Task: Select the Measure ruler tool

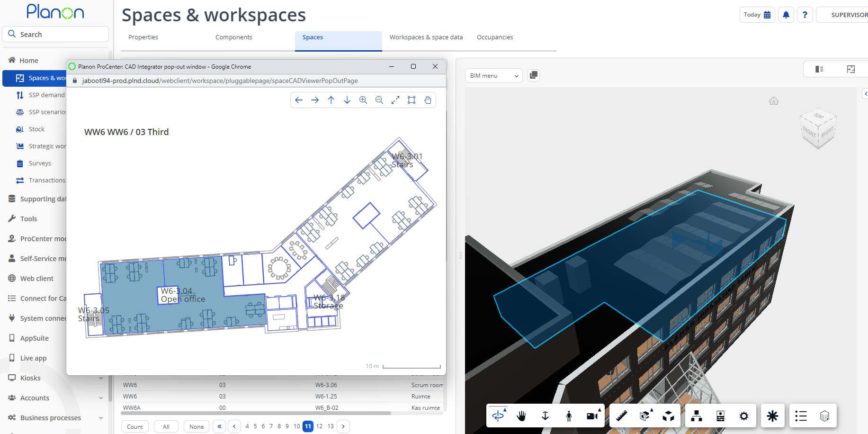Action: coord(622,416)
